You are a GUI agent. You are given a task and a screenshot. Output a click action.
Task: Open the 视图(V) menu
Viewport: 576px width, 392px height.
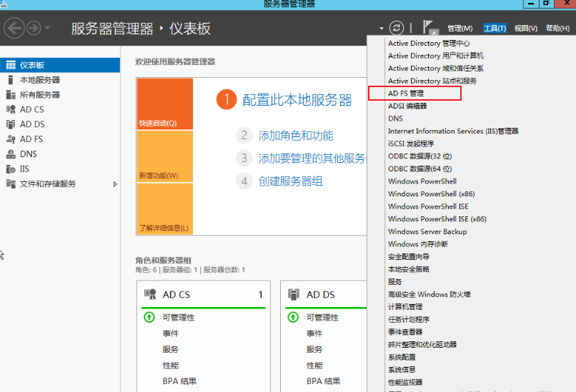526,29
